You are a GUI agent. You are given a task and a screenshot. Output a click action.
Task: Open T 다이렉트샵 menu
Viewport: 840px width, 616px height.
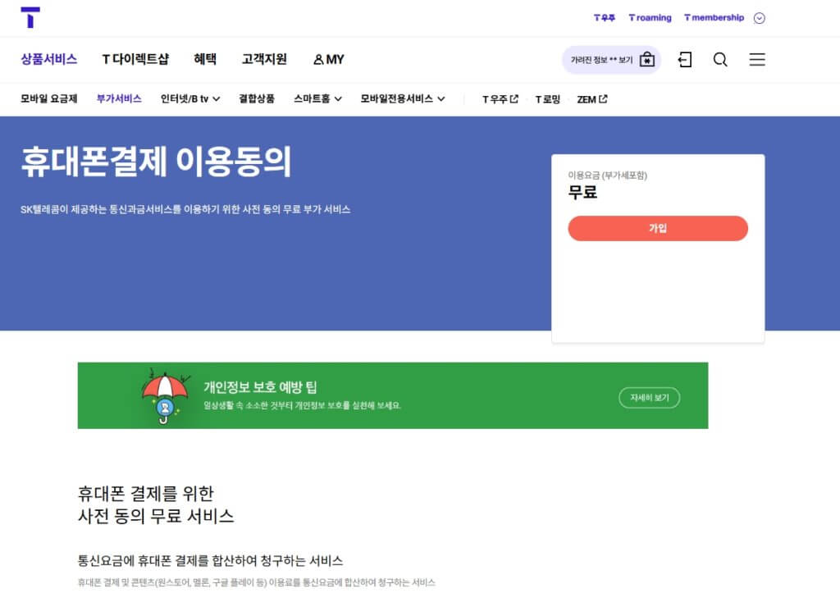135,59
